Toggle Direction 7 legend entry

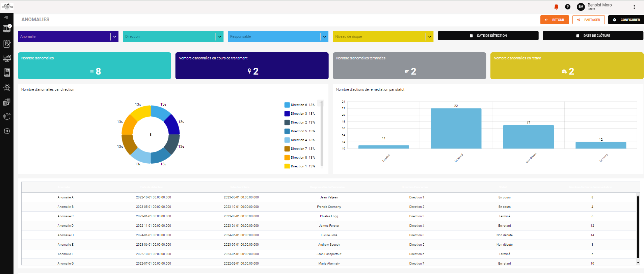click(300, 149)
